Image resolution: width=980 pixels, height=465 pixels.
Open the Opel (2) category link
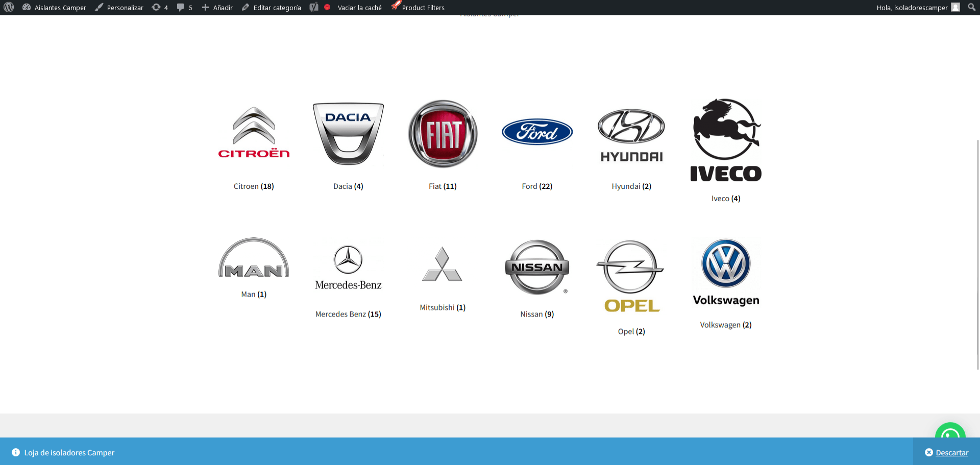[x=631, y=332]
